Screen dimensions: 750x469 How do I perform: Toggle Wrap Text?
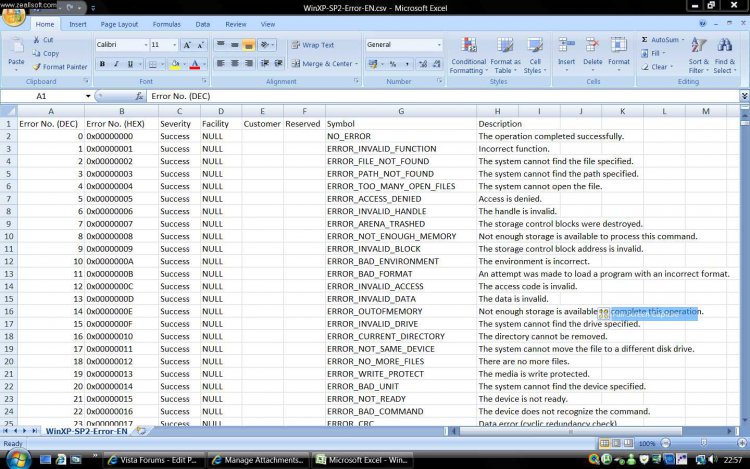pos(313,45)
